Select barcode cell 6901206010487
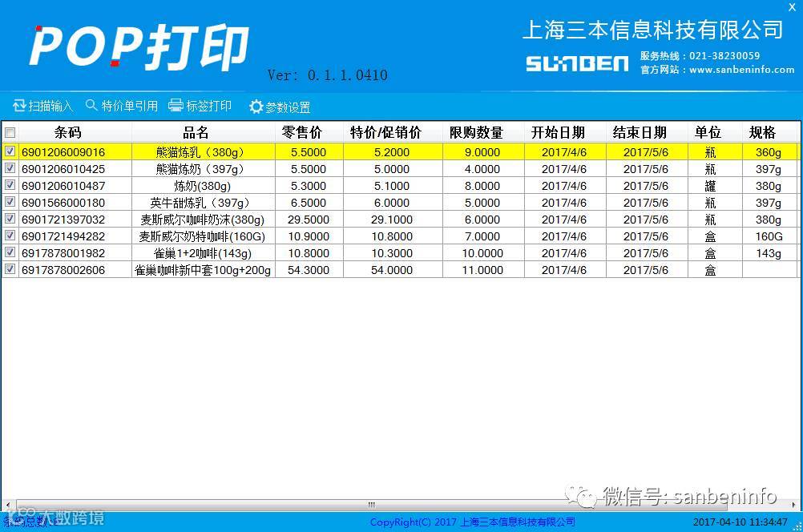The height and width of the screenshot is (532, 803). (x=75, y=186)
